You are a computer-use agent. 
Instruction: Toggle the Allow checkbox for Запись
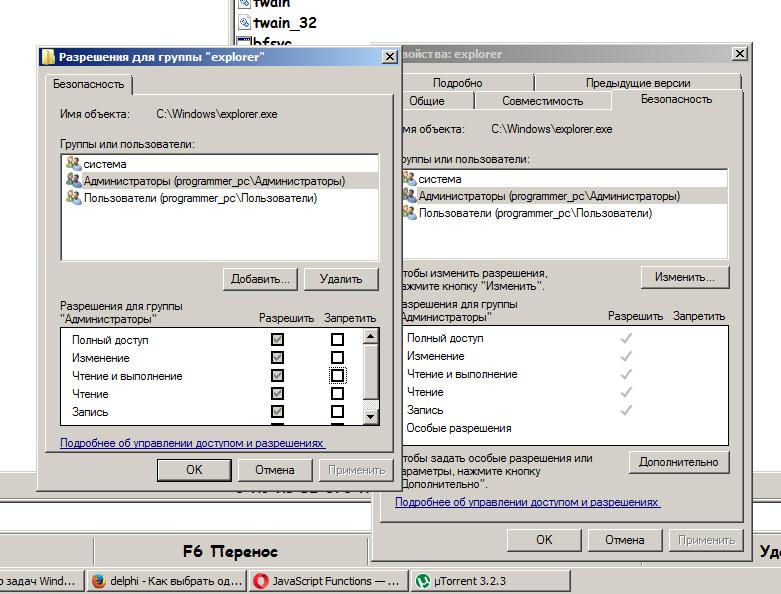click(277, 411)
